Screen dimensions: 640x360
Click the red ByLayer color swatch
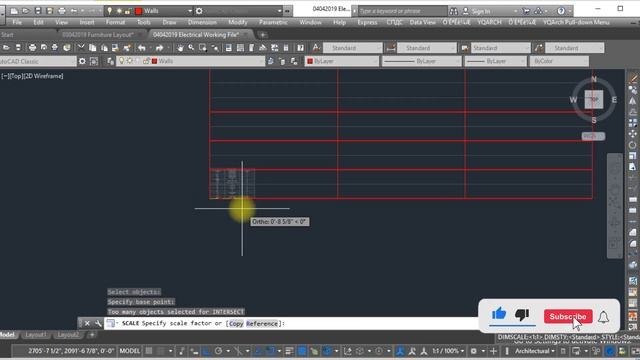(310, 61)
